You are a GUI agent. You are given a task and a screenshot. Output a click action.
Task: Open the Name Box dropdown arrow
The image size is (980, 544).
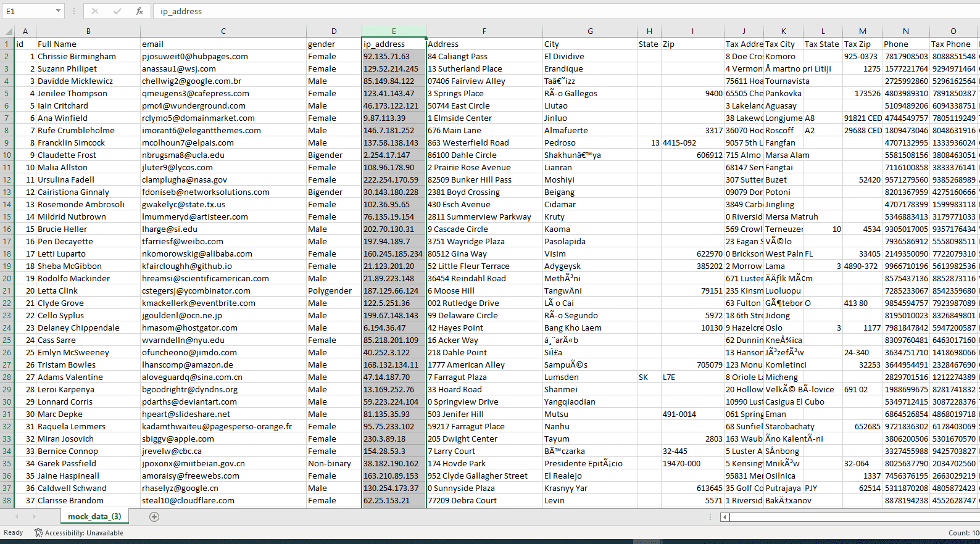[58, 11]
